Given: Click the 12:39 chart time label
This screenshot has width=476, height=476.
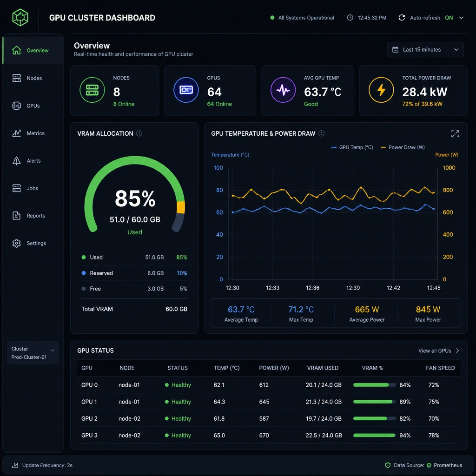Looking at the screenshot, I should click(x=353, y=288).
